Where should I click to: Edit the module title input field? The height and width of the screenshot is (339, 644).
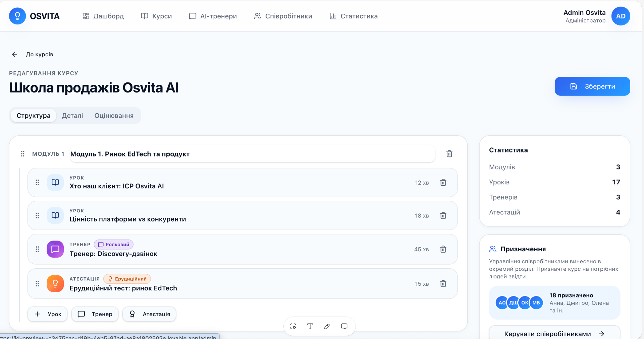(x=252, y=154)
